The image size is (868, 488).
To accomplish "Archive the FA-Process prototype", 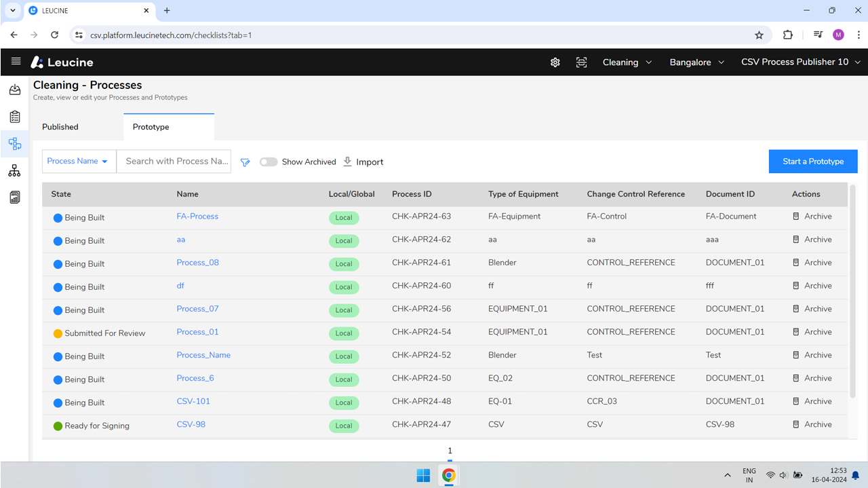I will (x=813, y=216).
